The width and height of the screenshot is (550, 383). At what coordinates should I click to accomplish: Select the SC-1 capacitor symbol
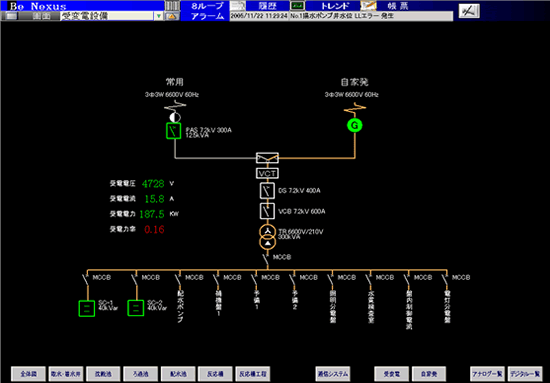87,309
